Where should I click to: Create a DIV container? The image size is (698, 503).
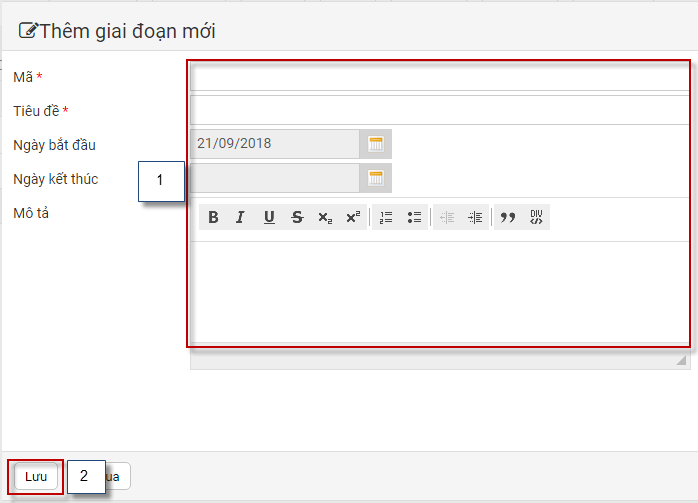tap(536, 217)
